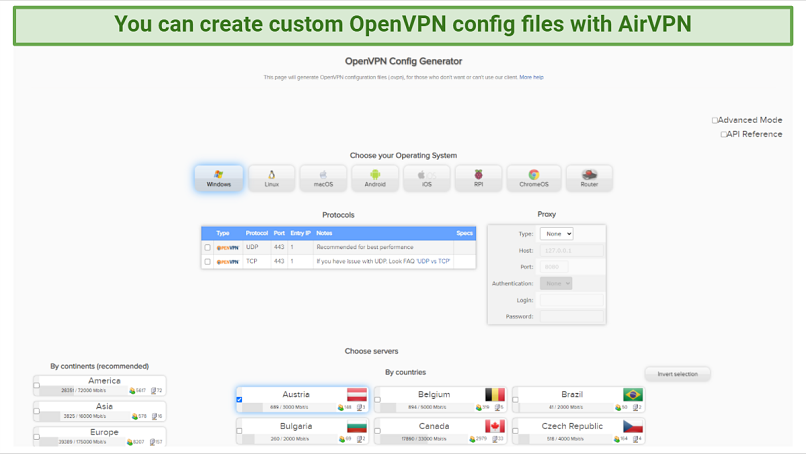This screenshot has height=454, width=806.
Task: Tick the Czech Republic server checkbox
Action: tap(515, 431)
